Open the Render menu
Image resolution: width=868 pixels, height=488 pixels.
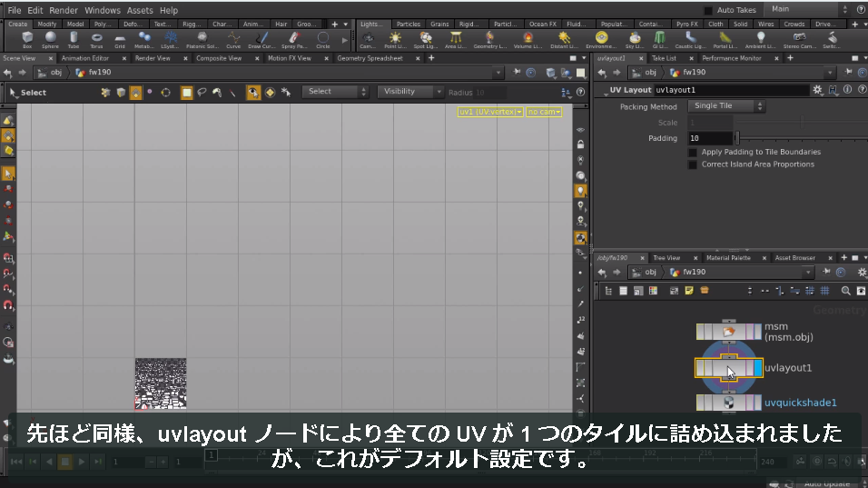[x=64, y=10]
